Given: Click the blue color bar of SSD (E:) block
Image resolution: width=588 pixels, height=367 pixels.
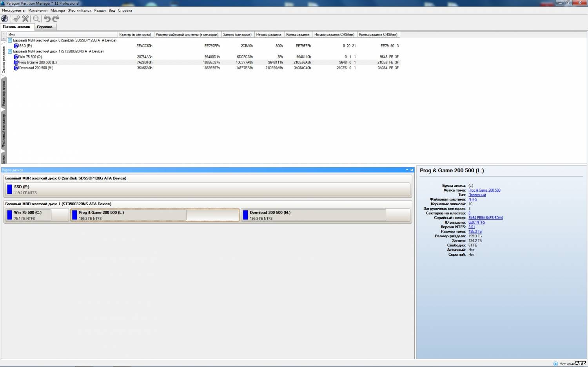Looking at the screenshot, I should [x=10, y=190].
